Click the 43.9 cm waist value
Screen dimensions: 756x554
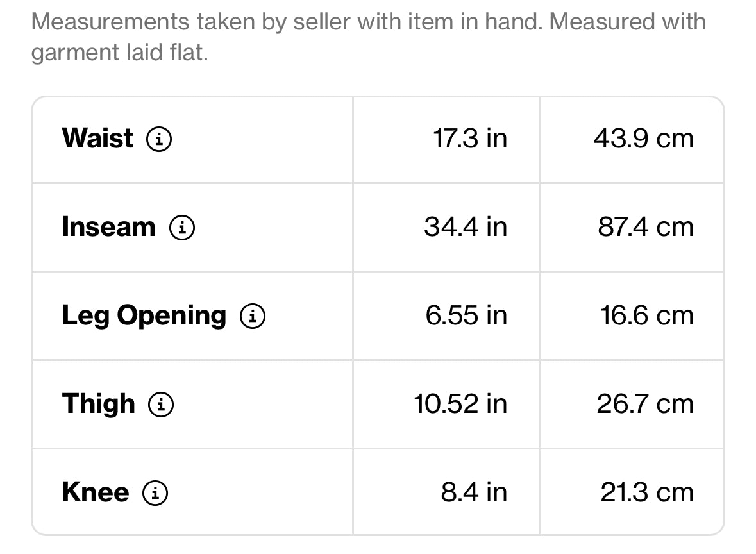coord(644,139)
